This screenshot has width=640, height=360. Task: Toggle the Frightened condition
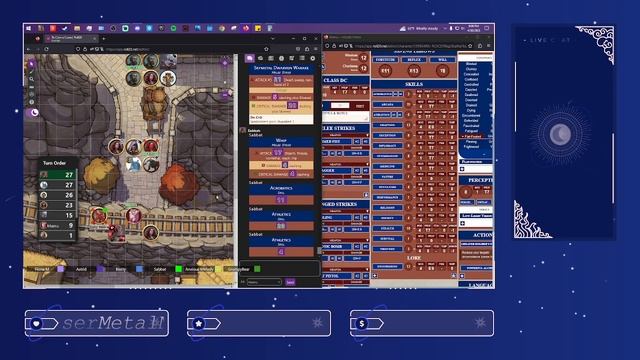471,147
